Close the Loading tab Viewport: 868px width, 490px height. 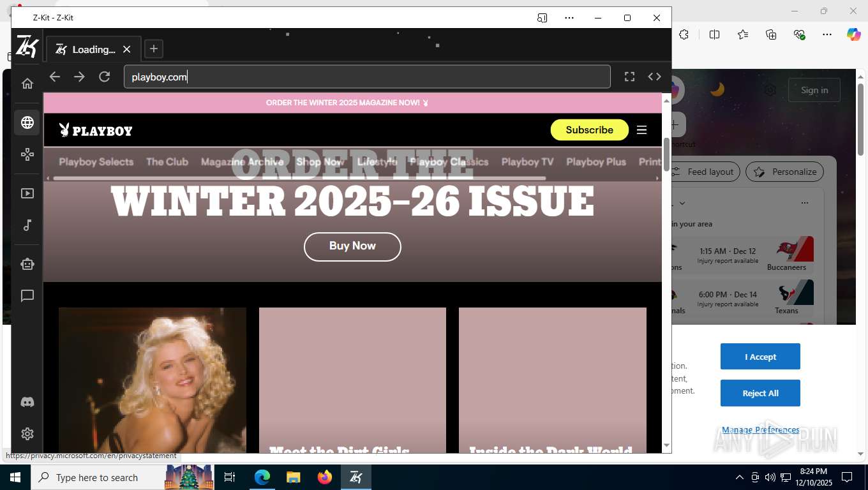[x=126, y=49]
